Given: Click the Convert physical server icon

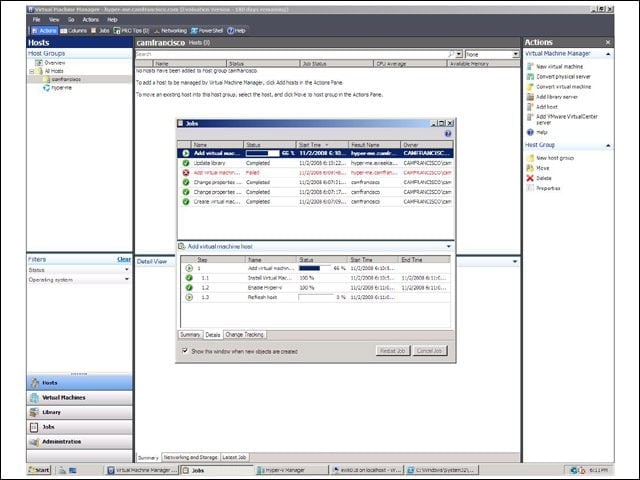Looking at the screenshot, I should point(530,76).
